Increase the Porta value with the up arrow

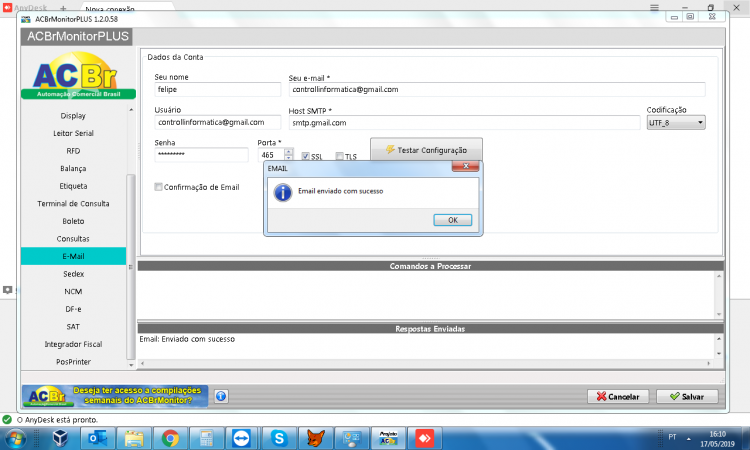(x=288, y=152)
